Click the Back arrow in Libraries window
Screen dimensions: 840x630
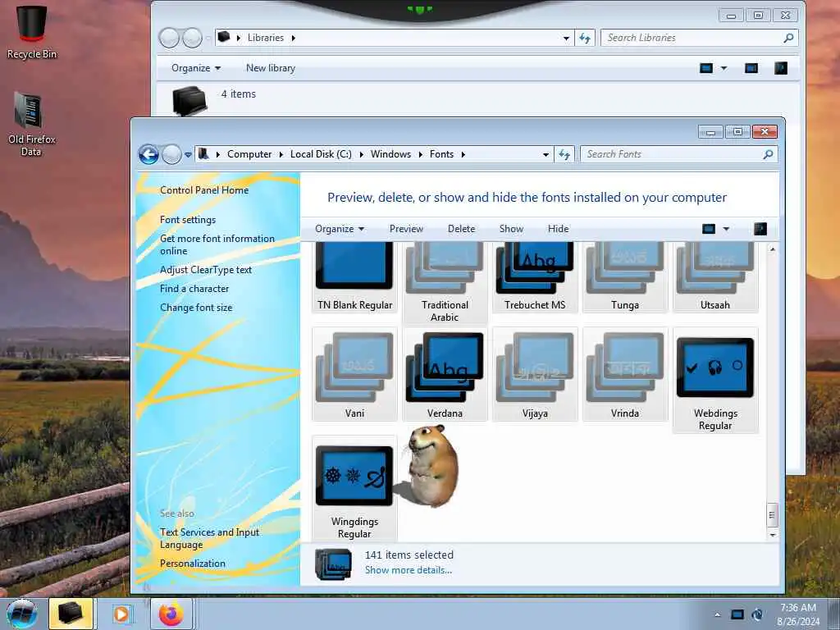(169, 38)
